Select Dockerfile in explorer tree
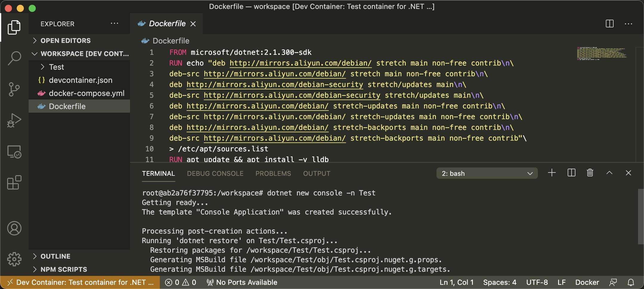The height and width of the screenshot is (289, 644). tap(79, 106)
